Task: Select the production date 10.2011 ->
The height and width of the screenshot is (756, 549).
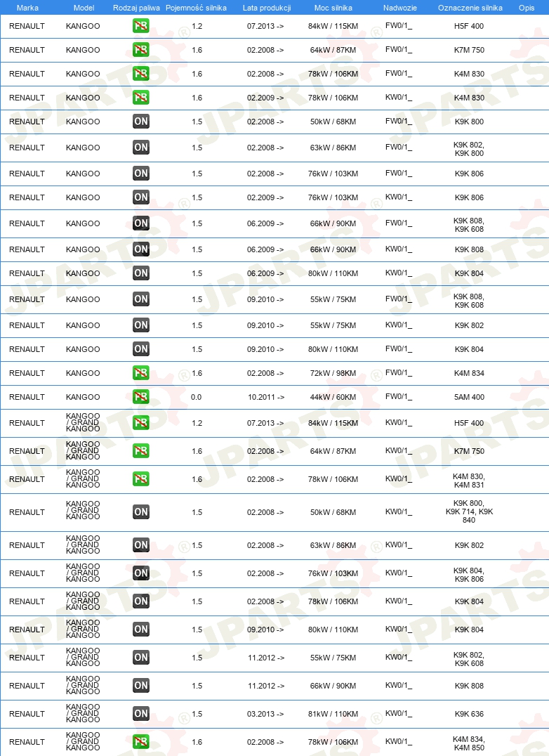Action: (266, 397)
